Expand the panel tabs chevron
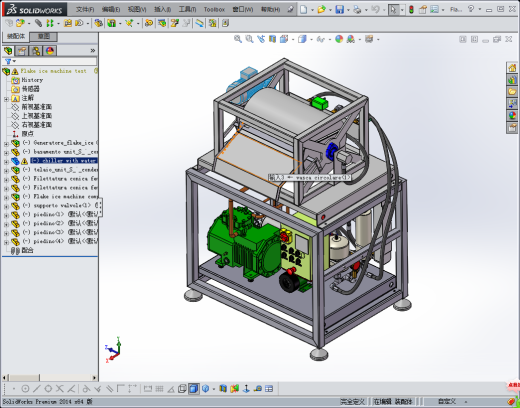Viewport: 520px width, 408px height. (x=93, y=51)
